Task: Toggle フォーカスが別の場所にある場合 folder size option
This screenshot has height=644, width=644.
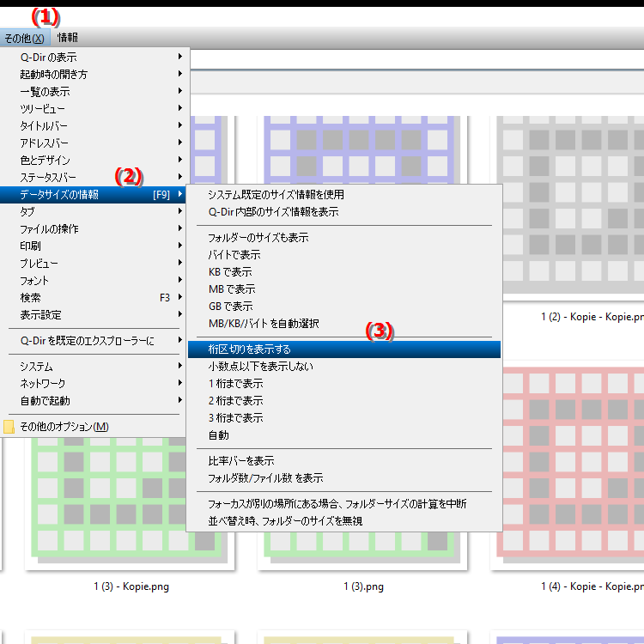Action: [x=344, y=503]
